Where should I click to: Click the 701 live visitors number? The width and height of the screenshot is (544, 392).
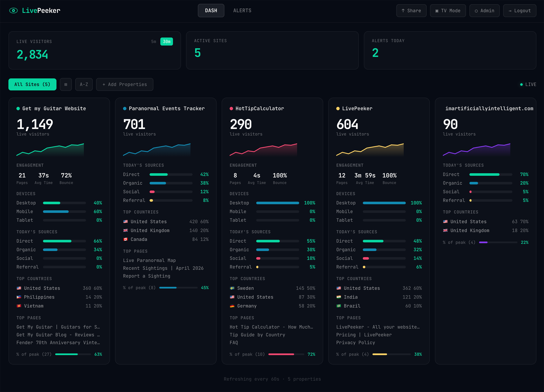click(134, 124)
